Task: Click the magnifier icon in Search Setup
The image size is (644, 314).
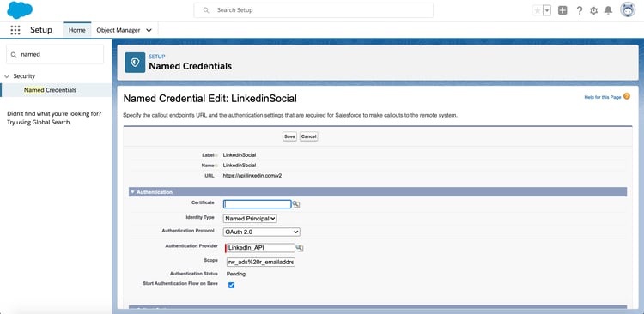Action: click(x=206, y=10)
